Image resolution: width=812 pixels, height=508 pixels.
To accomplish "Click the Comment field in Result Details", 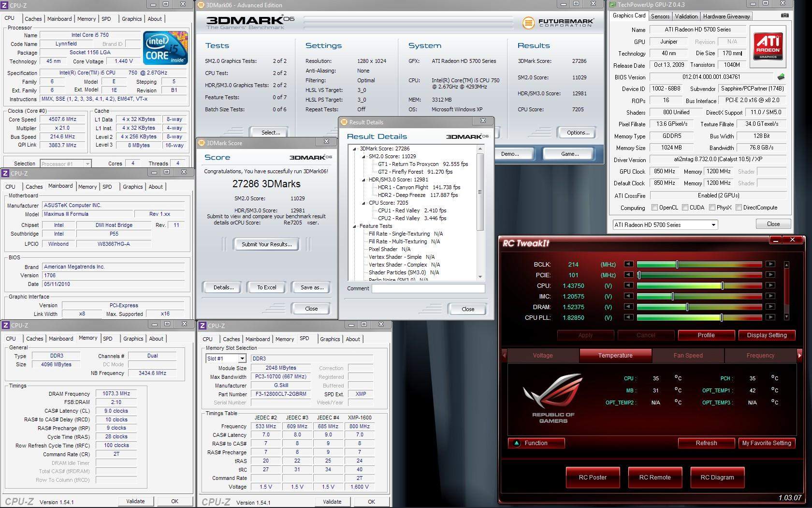I will click(x=428, y=288).
